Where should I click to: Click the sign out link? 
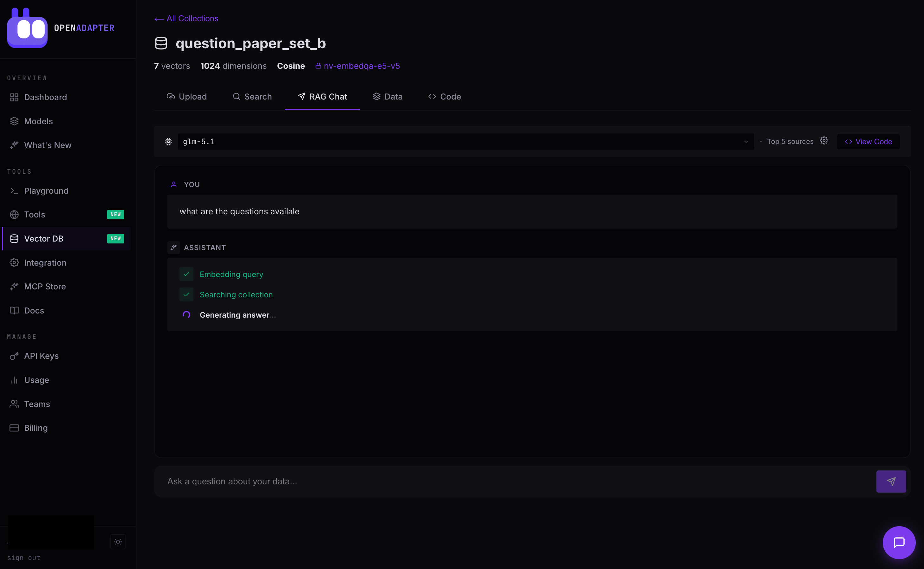(24, 558)
